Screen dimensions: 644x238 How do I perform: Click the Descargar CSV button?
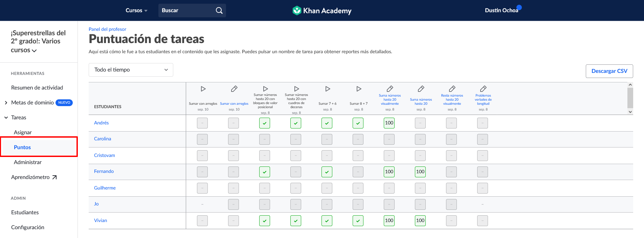[609, 71]
